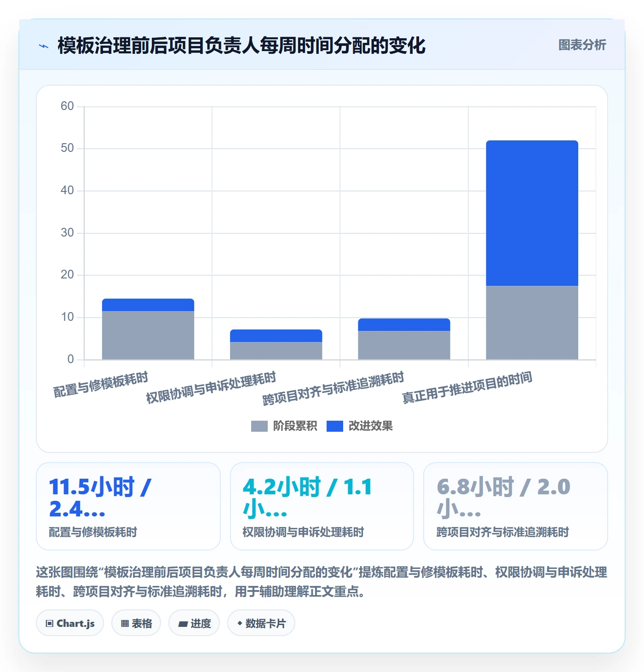Click the y-axis tick value 20
This screenshot has width=644, height=672.
pyautogui.click(x=67, y=275)
